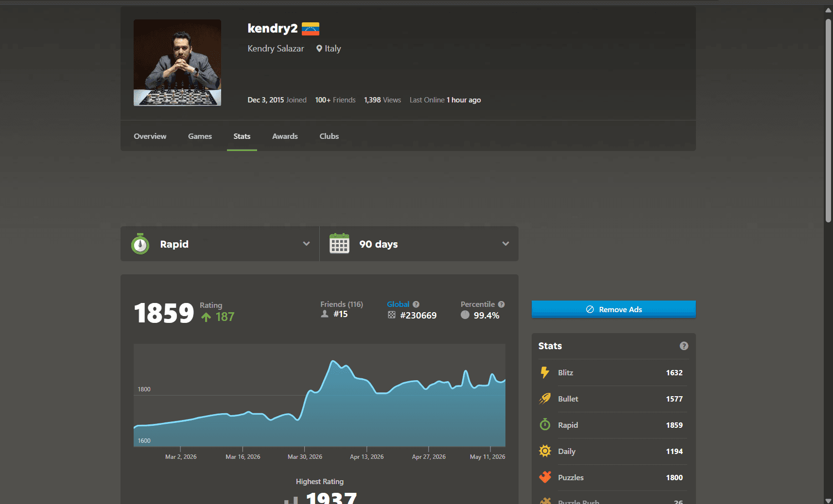
Task: Open the 90 days period dropdown
Action: (x=419, y=244)
